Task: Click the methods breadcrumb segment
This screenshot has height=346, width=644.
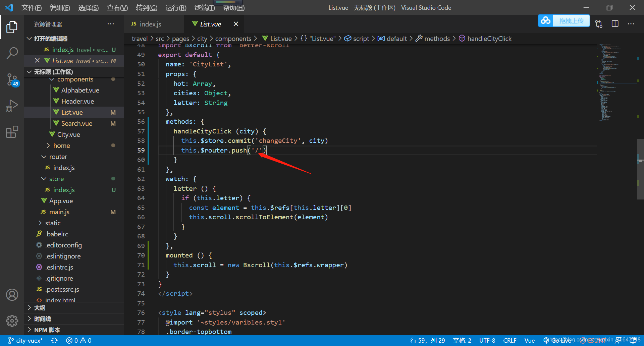Action: (x=433, y=39)
